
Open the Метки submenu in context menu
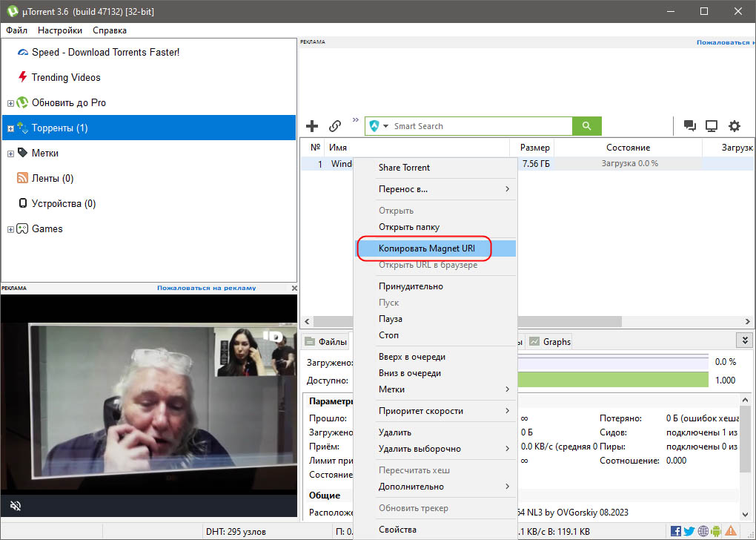coord(435,389)
